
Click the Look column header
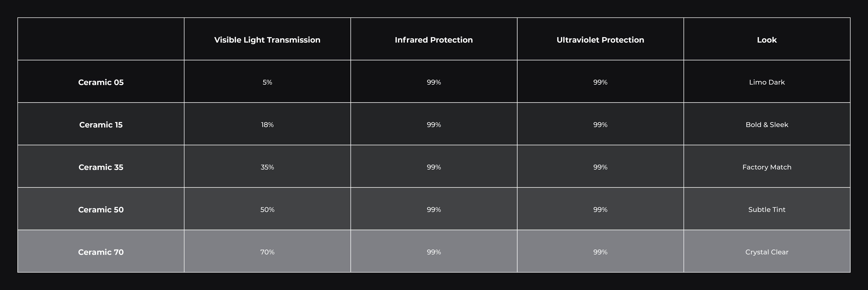tap(767, 40)
